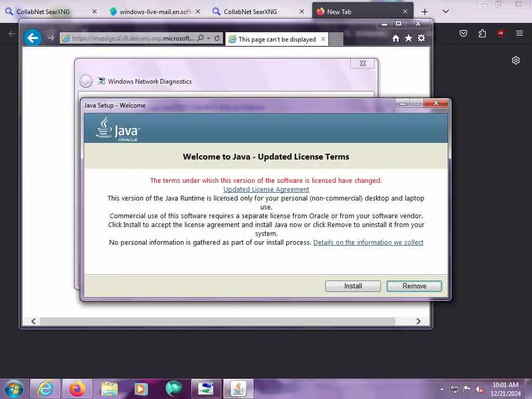
Task: Click the Windows Network Diagnostics back arrow
Action: tap(86, 82)
